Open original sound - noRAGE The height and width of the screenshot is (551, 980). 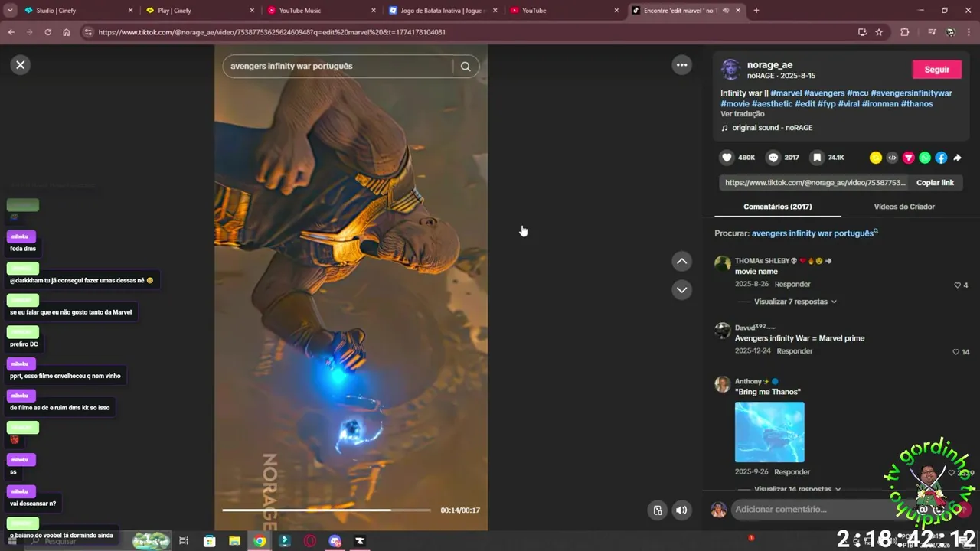772,128
